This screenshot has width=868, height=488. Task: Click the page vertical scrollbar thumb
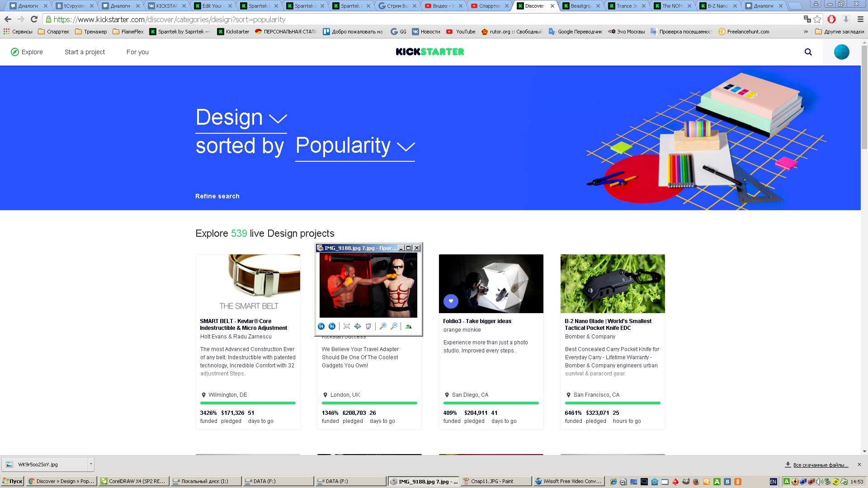tap(864, 97)
